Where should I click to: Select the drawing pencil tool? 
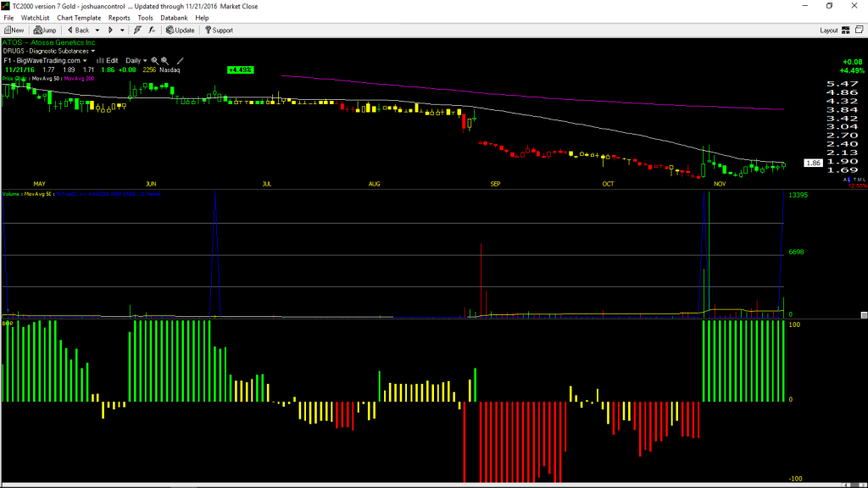pos(180,61)
